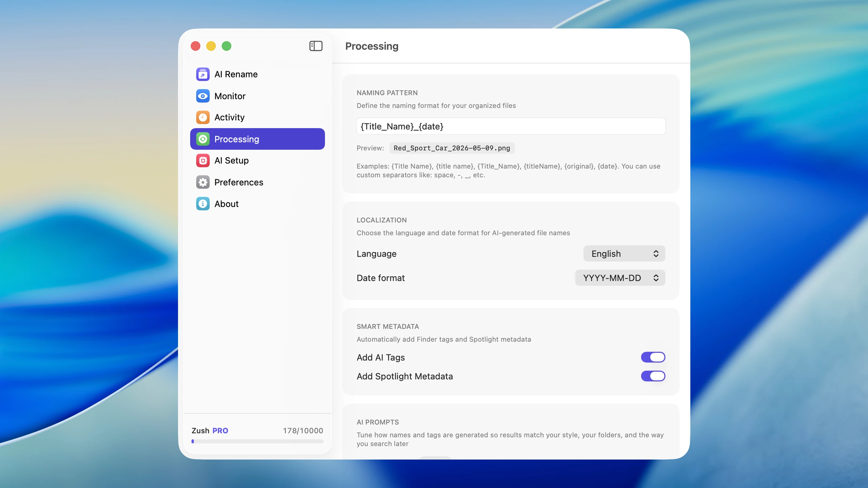Switch to the Monitor section

(x=257, y=96)
